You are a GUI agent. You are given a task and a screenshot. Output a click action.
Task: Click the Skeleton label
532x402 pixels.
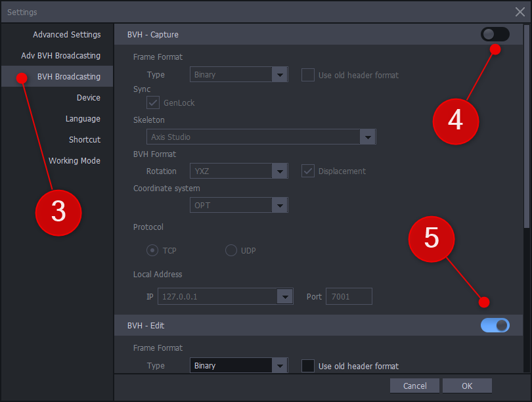149,120
